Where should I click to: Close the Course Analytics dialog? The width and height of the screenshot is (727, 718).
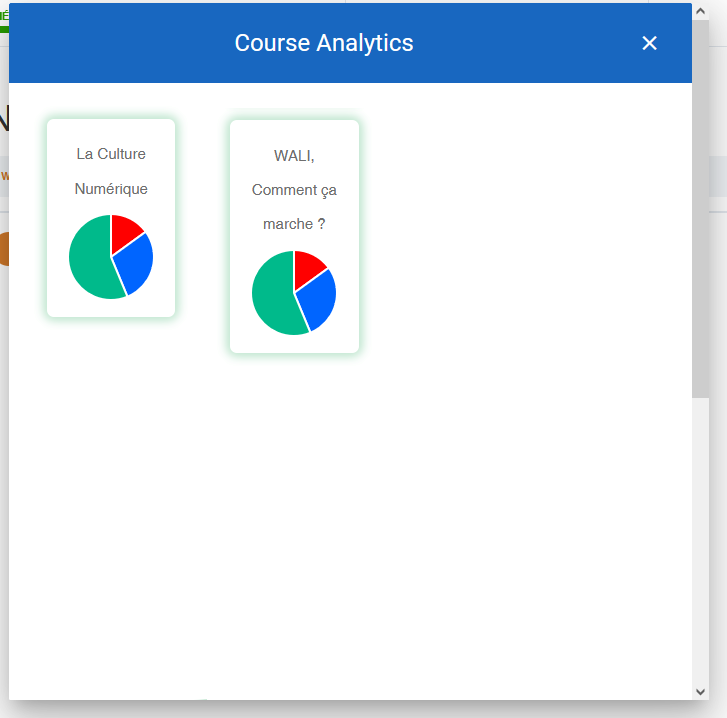[x=649, y=43]
